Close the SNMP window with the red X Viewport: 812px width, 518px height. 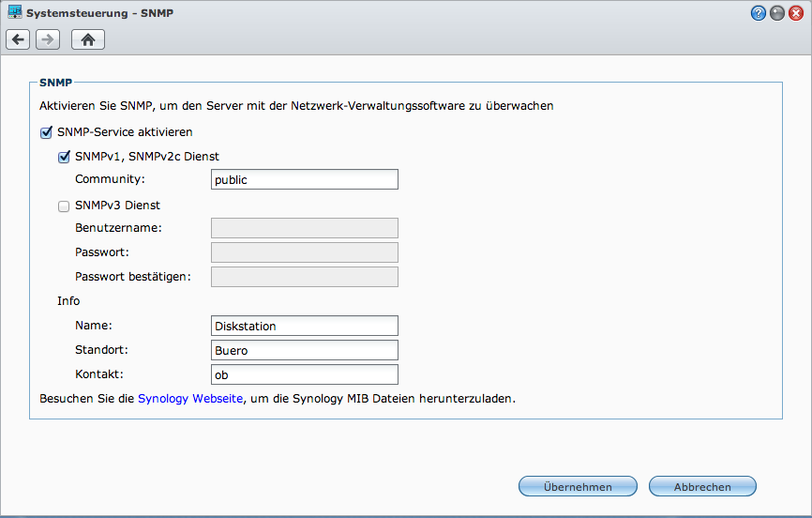796,13
